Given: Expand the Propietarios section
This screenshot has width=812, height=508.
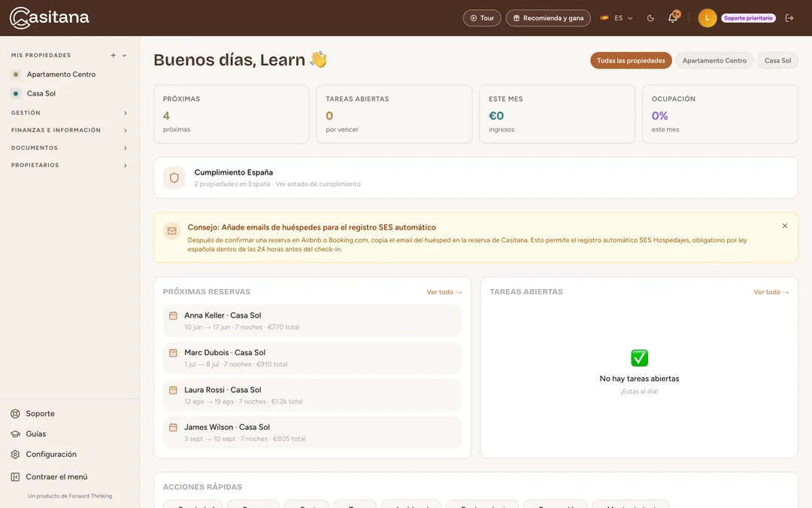Looking at the screenshot, I should (x=69, y=166).
